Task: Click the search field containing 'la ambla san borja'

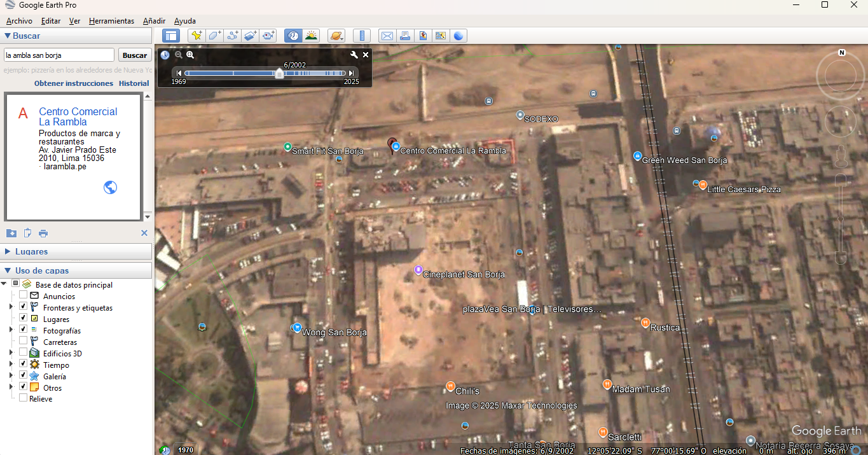Action: pyautogui.click(x=59, y=55)
